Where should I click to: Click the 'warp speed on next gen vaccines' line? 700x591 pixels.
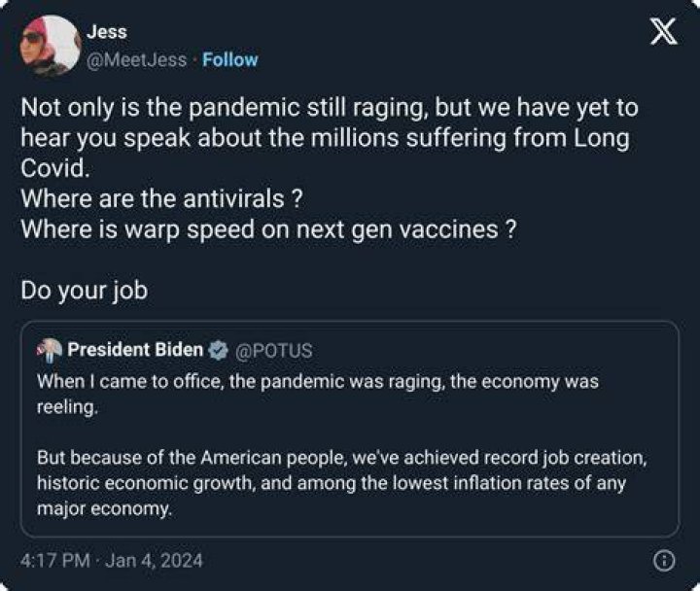(268, 229)
